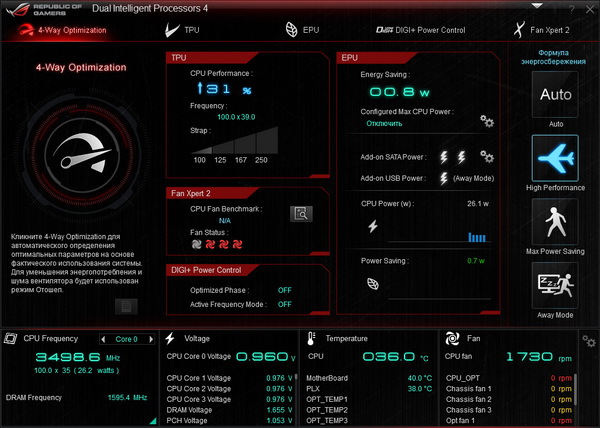
Task: Select the previous CPU core arrow
Action: (103, 339)
